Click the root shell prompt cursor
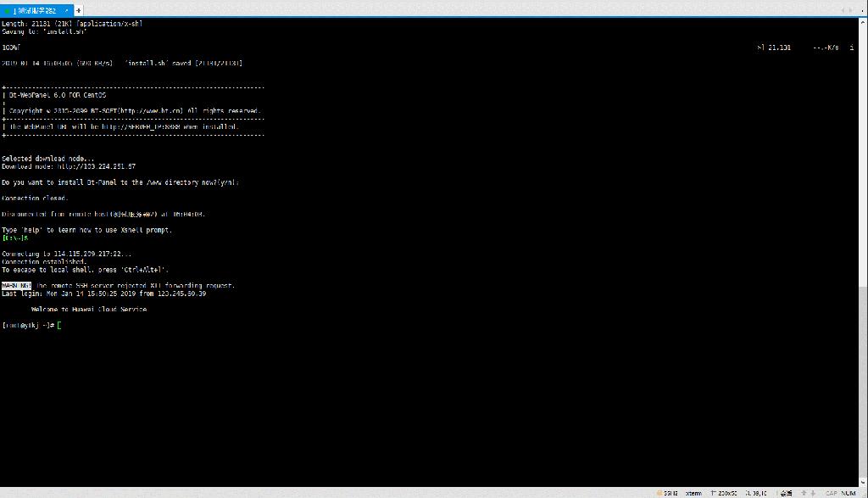 [x=59, y=325]
